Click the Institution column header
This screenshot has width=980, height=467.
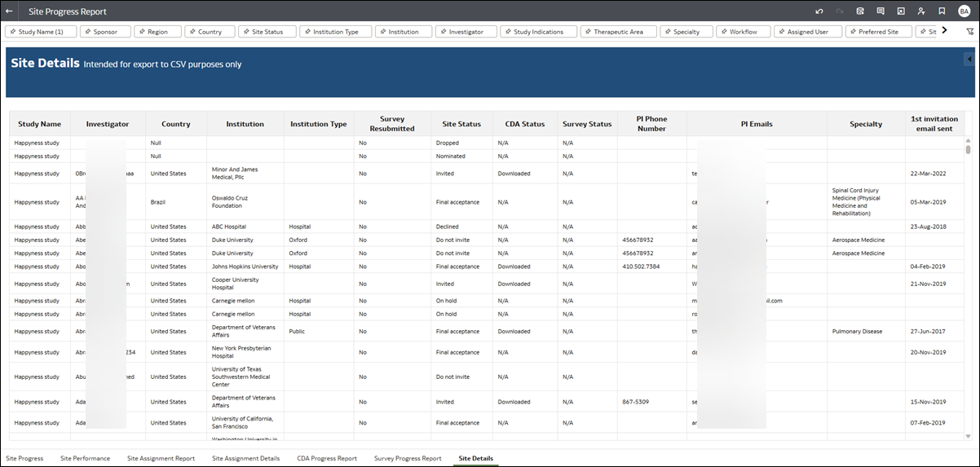[x=245, y=124]
